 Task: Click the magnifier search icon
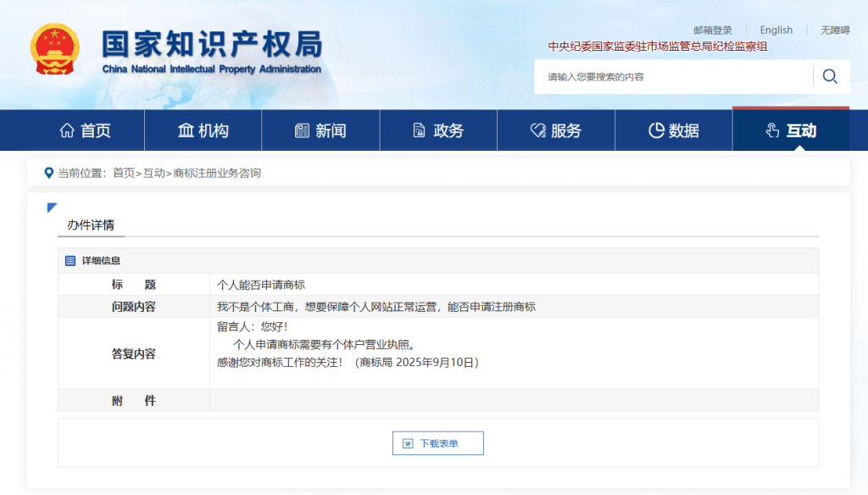click(x=830, y=76)
